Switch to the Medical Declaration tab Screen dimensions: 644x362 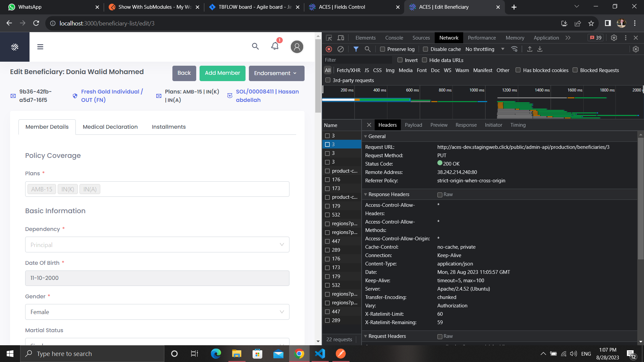coord(110,127)
